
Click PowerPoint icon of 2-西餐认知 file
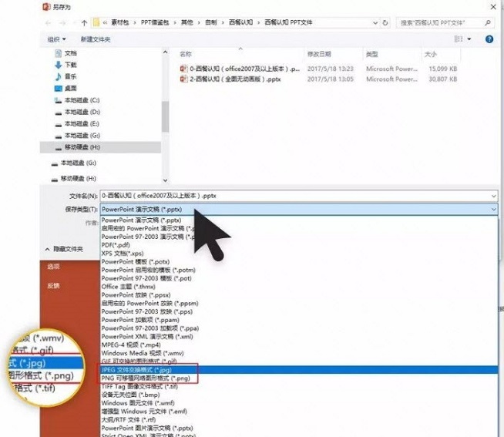[183, 79]
